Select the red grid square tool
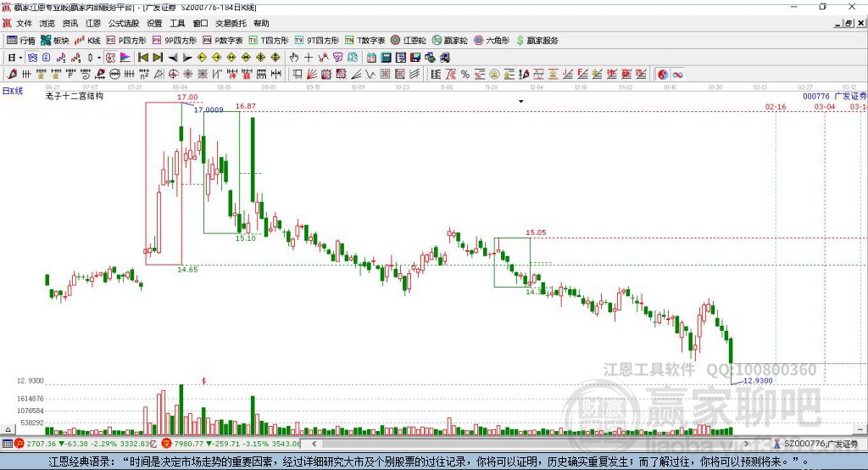This screenshot has width=868, height=470. pyautogui.click(x=386, y=75)
